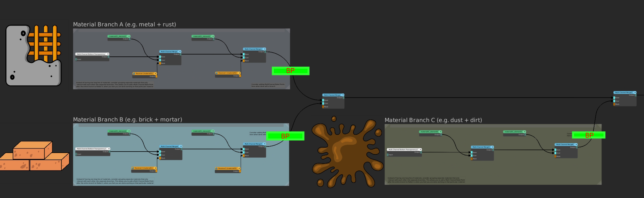Click the Input port on Multi-Channel Bottom Transparency2
Screen dimensions: 644x198
click(388, 155)
